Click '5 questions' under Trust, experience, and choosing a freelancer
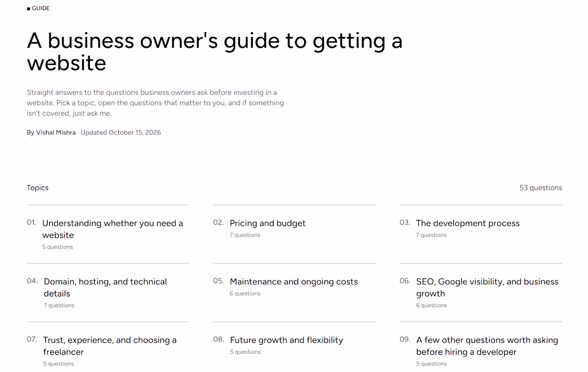The width and height of the screenshot is (588, 372). [58, 364]
